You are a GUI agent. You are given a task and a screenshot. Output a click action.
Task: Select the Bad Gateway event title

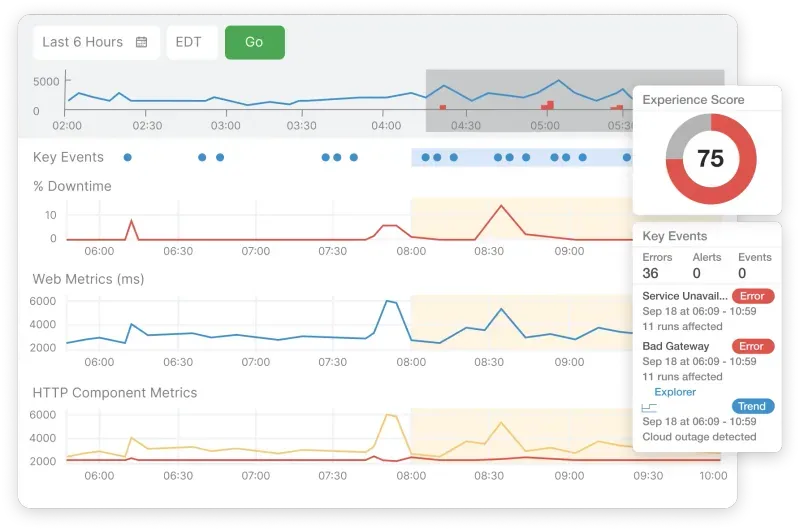tap(676, 346)
